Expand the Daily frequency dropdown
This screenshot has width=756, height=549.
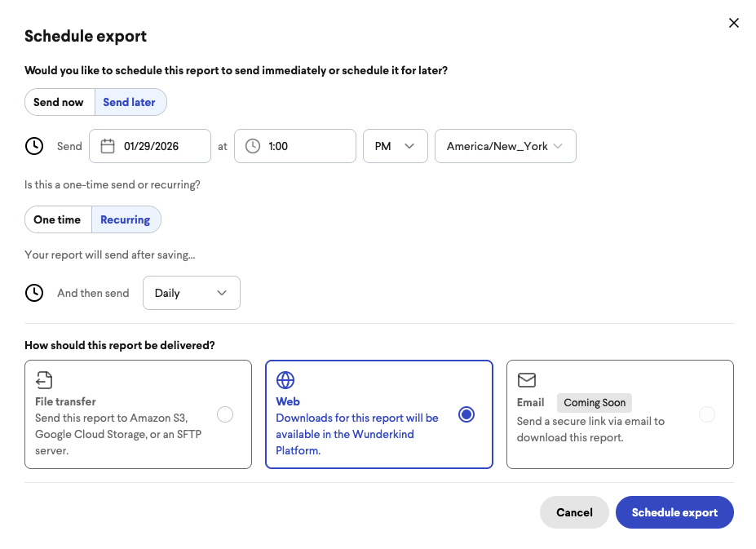(192, 293)
